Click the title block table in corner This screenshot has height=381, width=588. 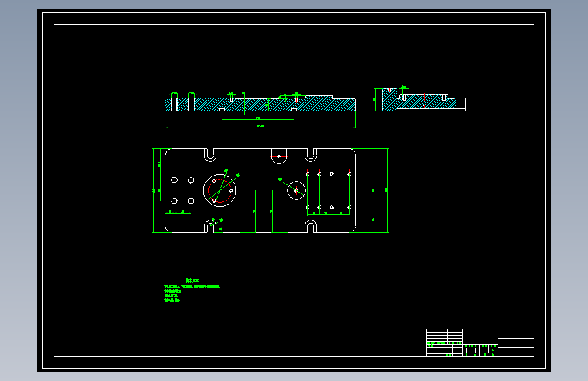point(480,342)
